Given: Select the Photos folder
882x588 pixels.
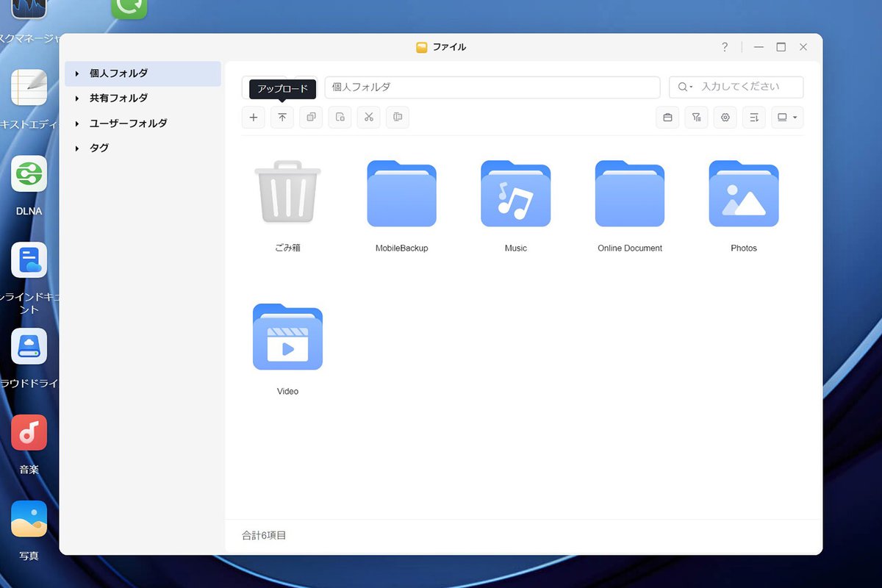Looking at the screenshot, I should [x=743, y=195].
